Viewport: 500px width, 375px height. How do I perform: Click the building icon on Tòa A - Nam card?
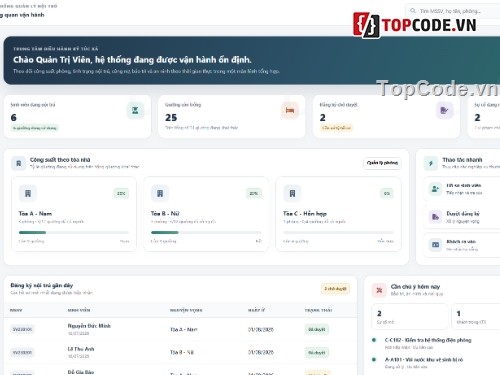[28, 193]
